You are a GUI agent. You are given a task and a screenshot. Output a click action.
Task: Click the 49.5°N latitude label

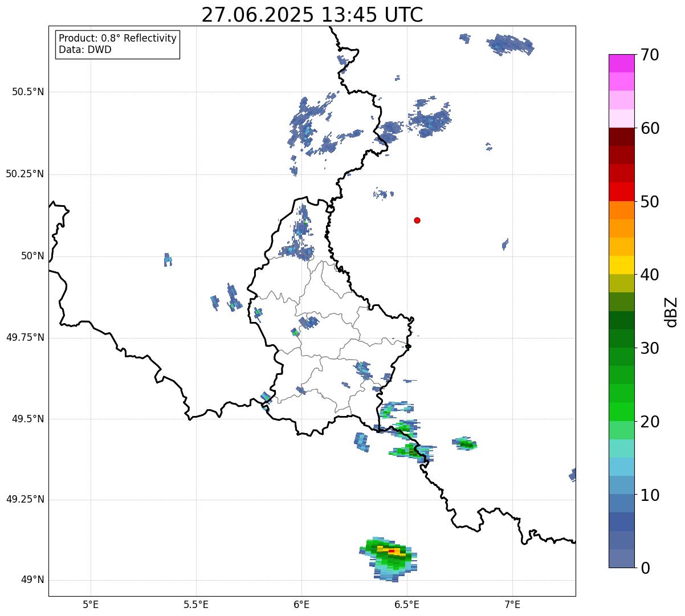pos(28,419)
